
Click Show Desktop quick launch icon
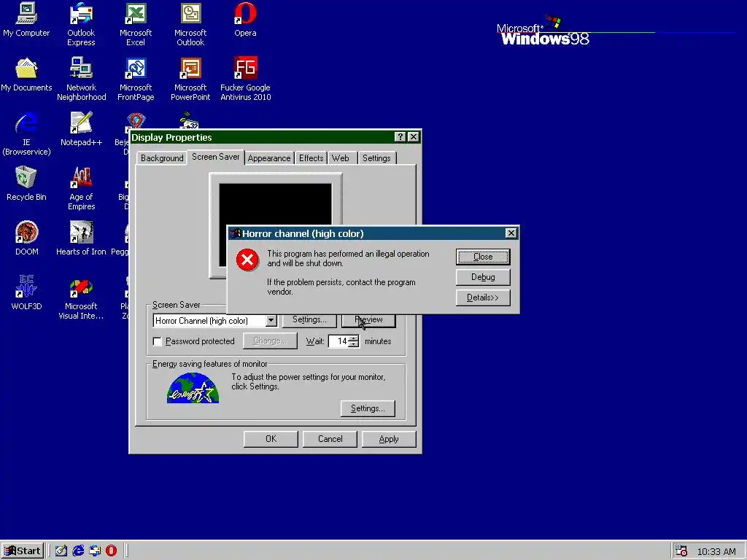click(61, 551)
